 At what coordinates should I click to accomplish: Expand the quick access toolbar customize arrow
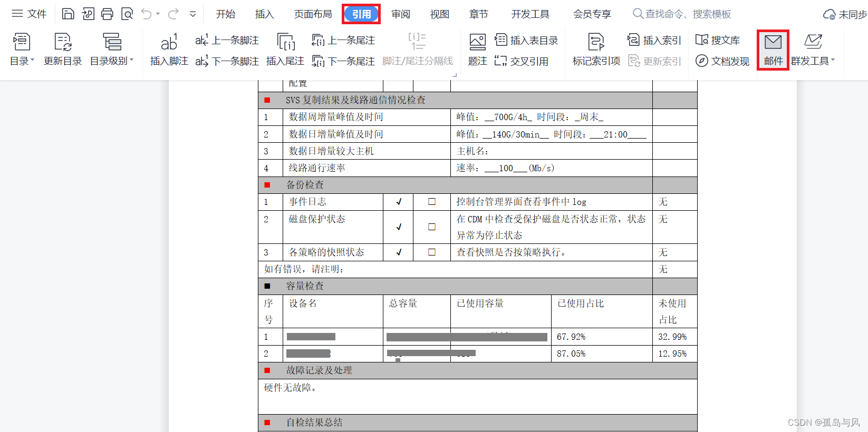[193, 14]
